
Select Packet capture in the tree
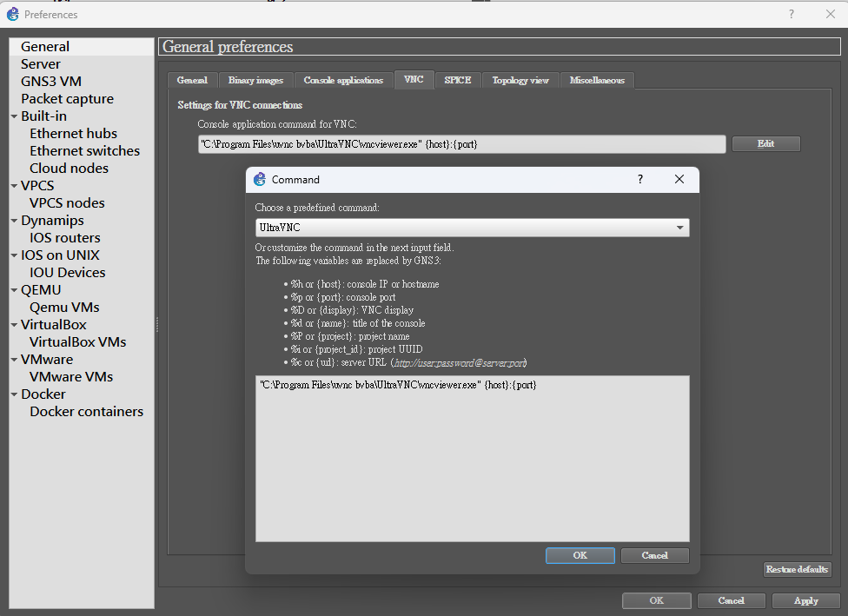coord(67,98)
